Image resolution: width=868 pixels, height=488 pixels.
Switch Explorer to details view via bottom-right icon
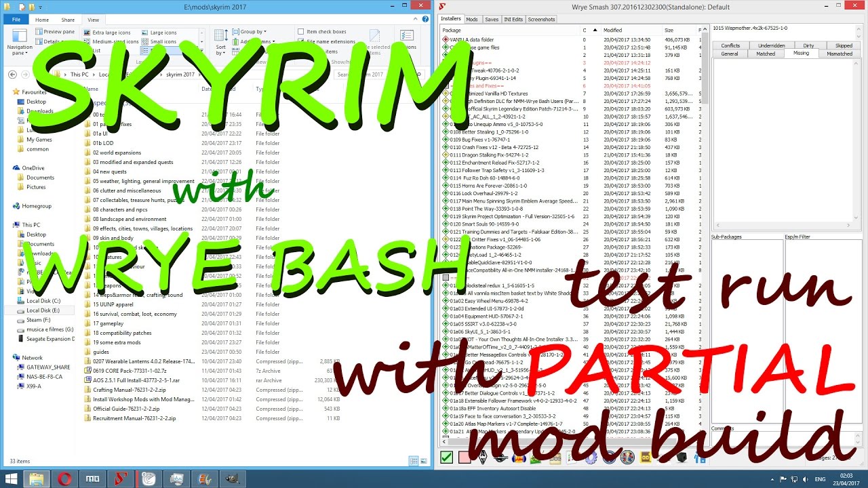[x=414, y=461]
